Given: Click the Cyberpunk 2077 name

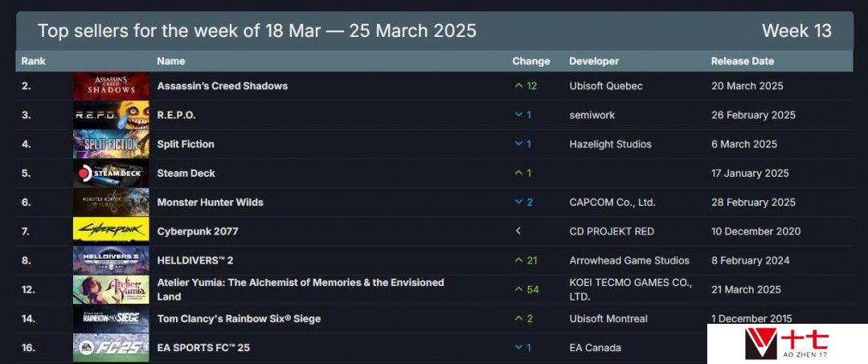Looking at the screenshot, I should pos(198,231).
